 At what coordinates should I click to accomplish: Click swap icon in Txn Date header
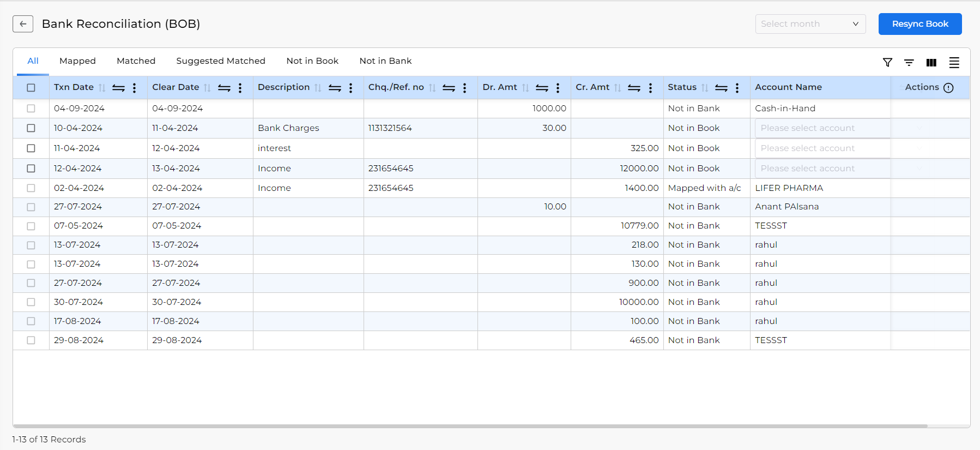coord(118,88)
